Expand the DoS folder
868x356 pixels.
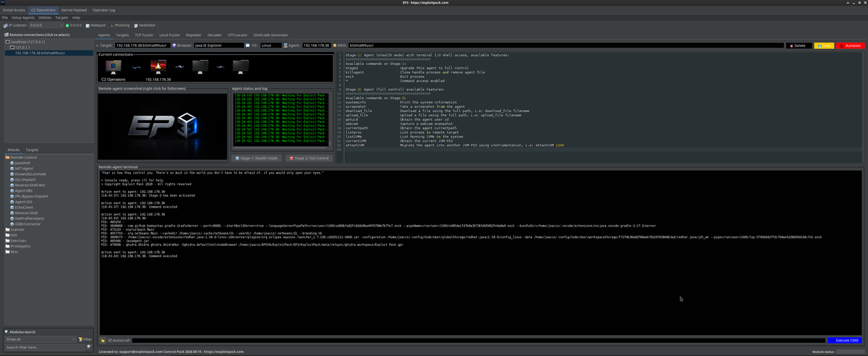point(11,235)
